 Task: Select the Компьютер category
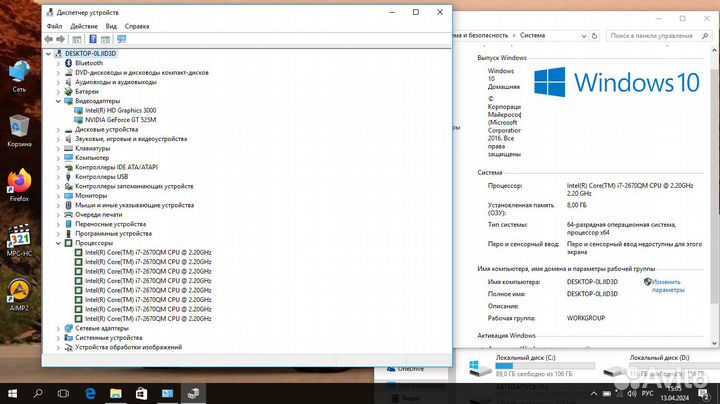[x=92, y=158]
